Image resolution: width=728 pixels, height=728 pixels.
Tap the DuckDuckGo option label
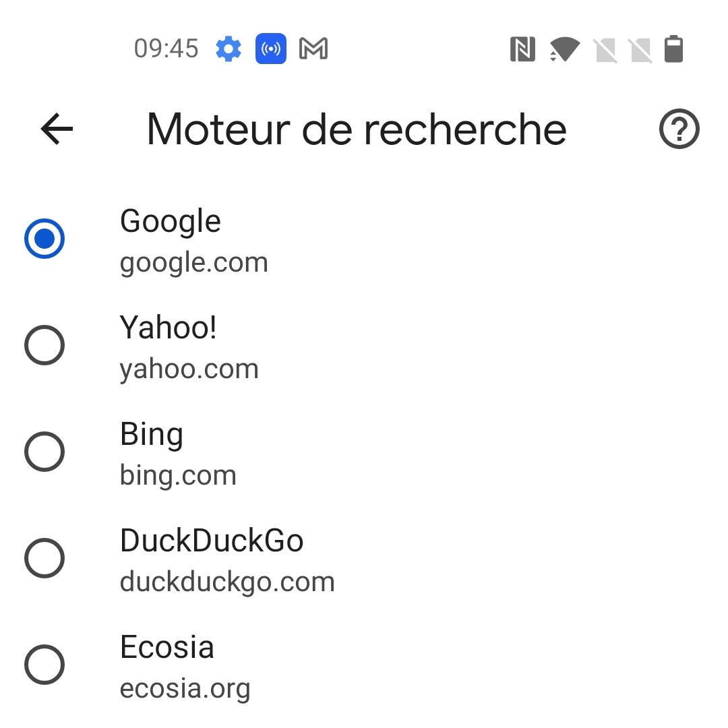click(212, 541)
